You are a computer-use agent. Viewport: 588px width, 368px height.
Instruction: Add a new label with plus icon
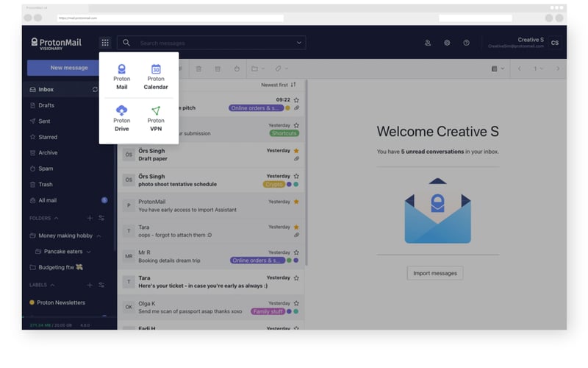coord(90,285)
